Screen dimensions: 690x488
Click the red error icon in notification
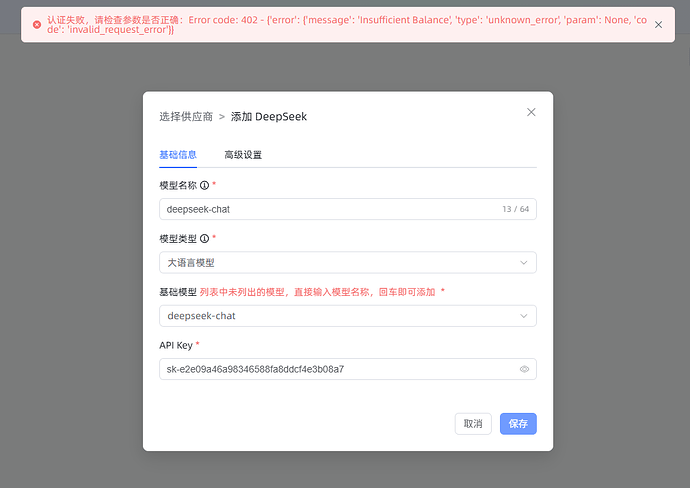tap(37, 25)
